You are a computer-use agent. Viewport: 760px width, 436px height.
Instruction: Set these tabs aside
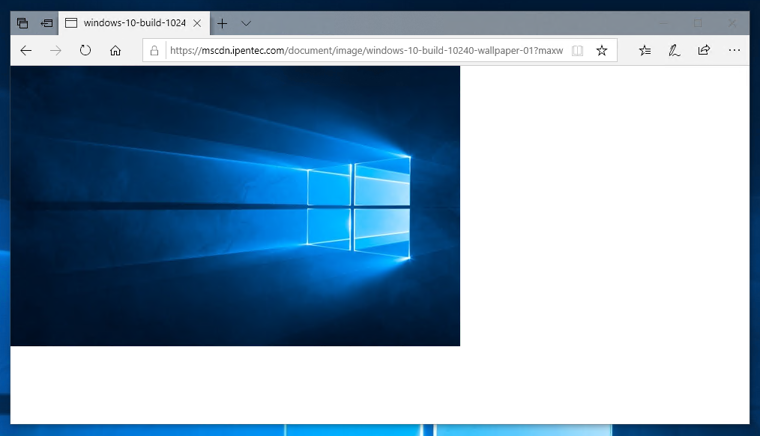click(47, 23)
